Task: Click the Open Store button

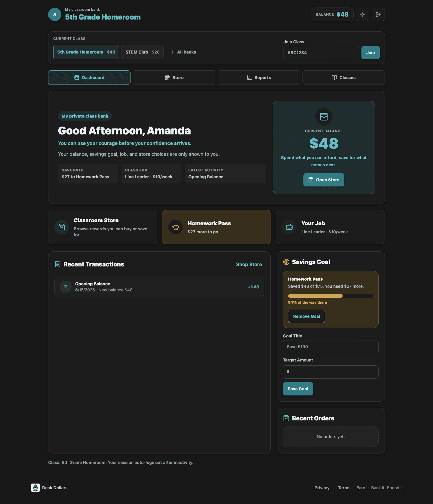Action: (324, 180)
